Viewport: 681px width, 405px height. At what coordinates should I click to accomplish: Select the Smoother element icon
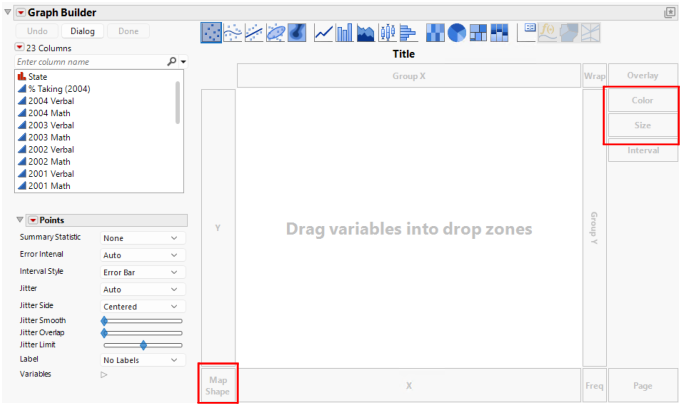[233, 33]
